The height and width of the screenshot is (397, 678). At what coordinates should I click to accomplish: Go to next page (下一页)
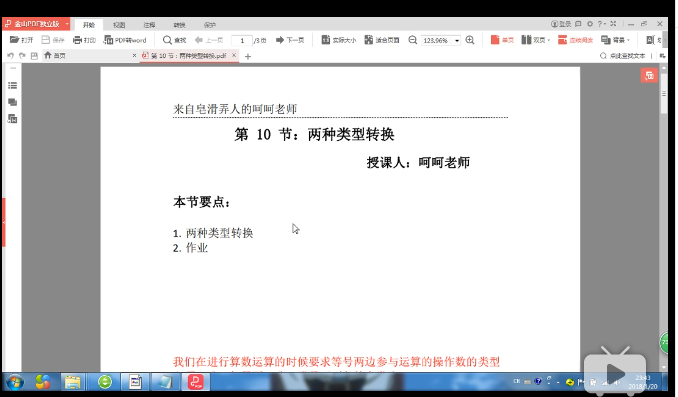(290, 40)
